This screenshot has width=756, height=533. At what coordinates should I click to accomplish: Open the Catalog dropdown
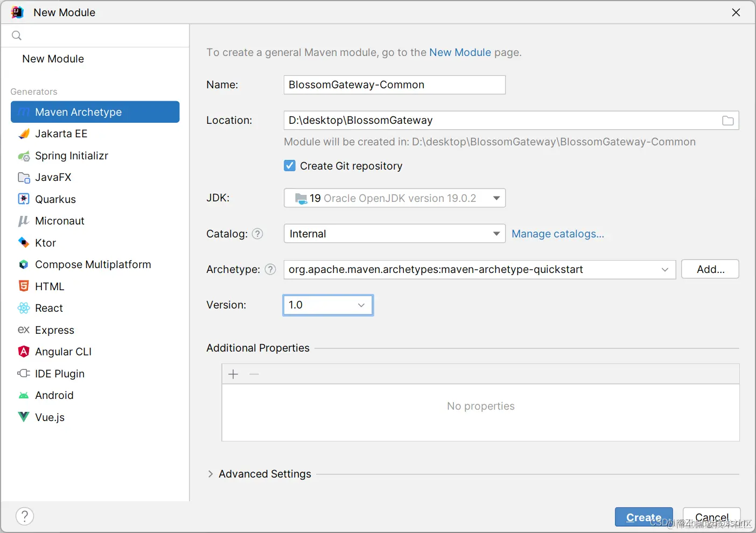pos(496,234)
